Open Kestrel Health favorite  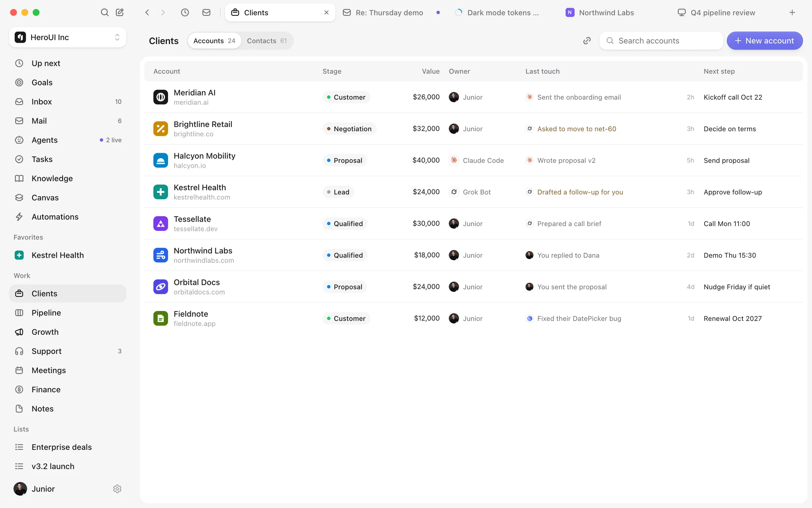tap(68, 255)
